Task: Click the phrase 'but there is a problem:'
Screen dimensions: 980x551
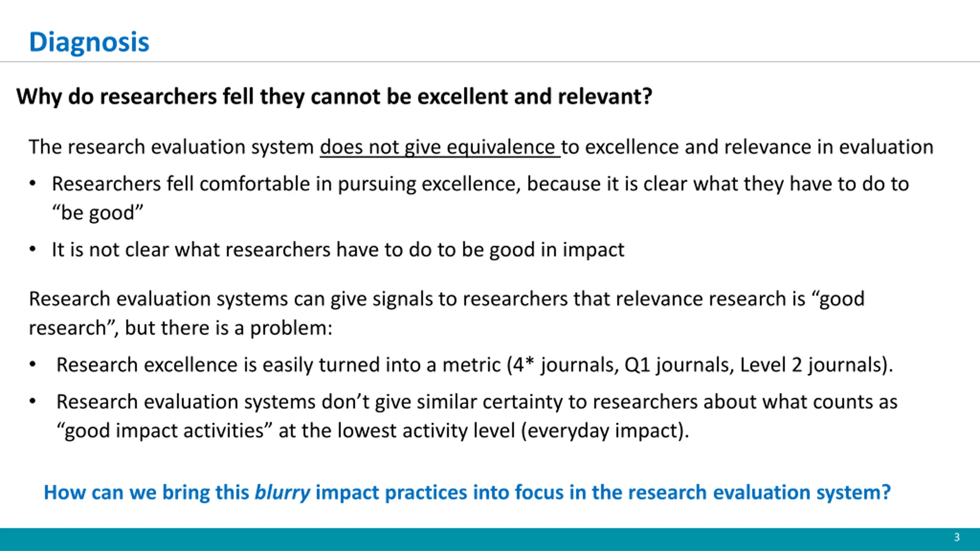Action: pos(229,328)
